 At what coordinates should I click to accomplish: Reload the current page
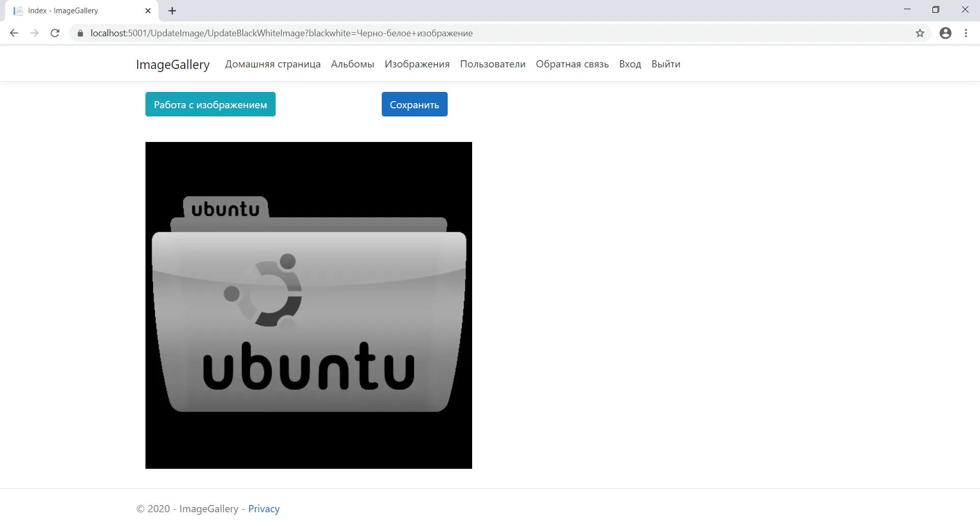(55, 33)
